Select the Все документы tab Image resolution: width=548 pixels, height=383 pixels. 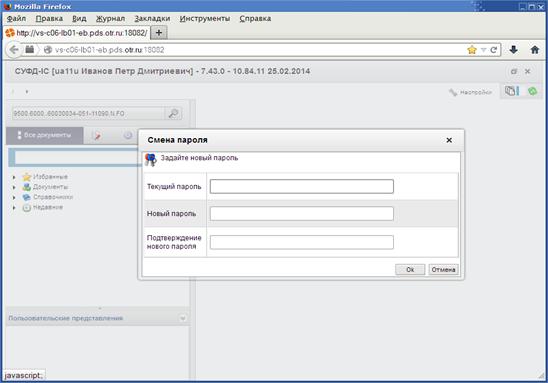click(45, 135)
